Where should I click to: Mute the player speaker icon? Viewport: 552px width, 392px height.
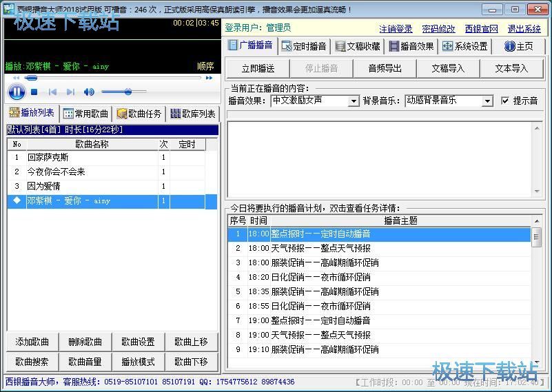click(89, 92)
